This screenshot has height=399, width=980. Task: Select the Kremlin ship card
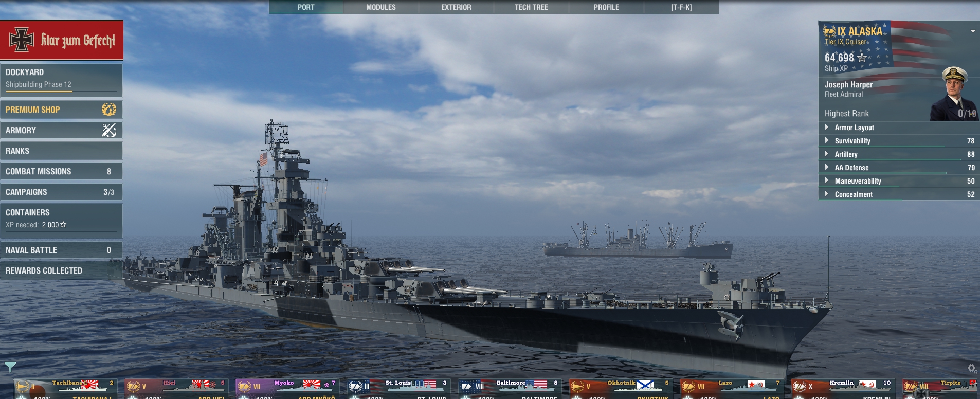point(843,389)
